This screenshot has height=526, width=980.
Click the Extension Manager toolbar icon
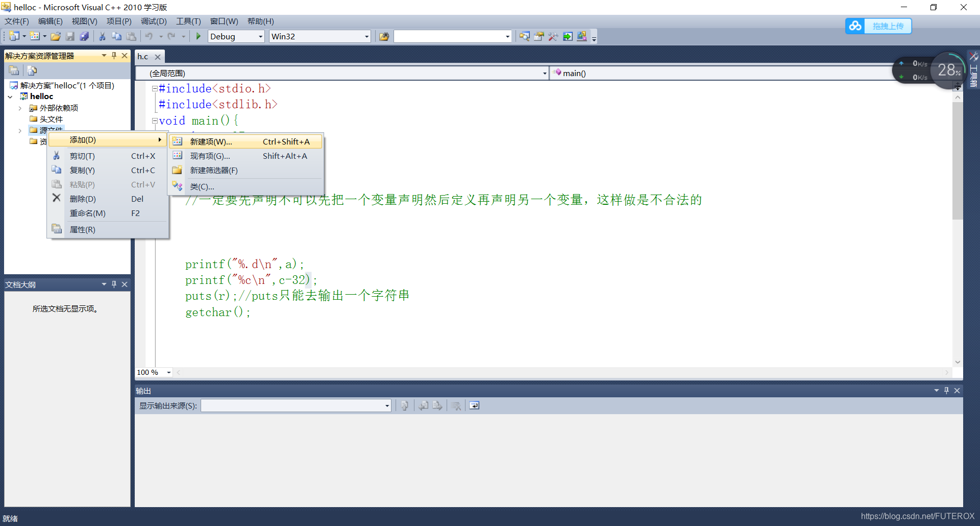click(x=582, y=36)
